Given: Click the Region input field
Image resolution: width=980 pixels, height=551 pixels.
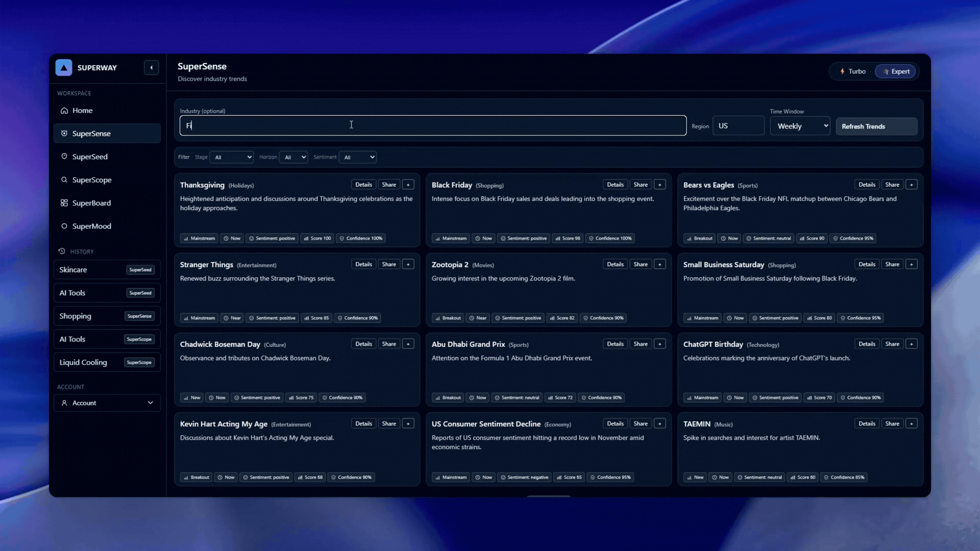Looking at the screenshot, I should pos(738,126).
